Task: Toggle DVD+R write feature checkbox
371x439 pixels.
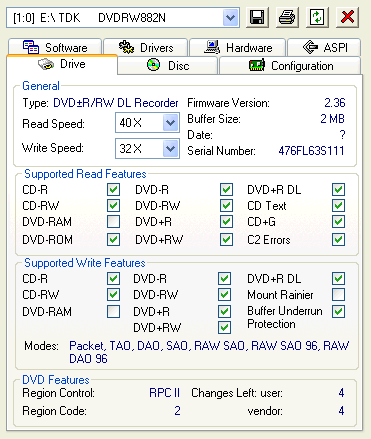Action: coord(224,312)
